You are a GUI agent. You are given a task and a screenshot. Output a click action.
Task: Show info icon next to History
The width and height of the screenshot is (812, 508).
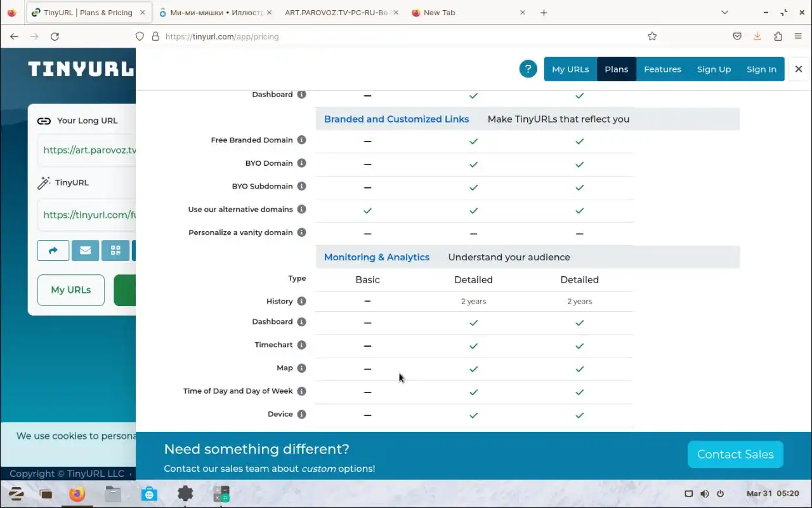point(302,302)
